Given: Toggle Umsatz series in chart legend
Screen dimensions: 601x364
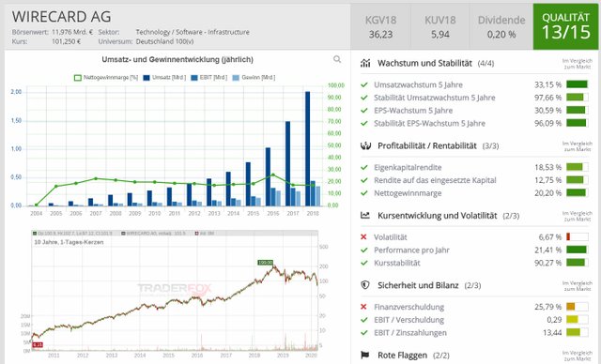Looking at the screenshot, I should pos(164,78).
